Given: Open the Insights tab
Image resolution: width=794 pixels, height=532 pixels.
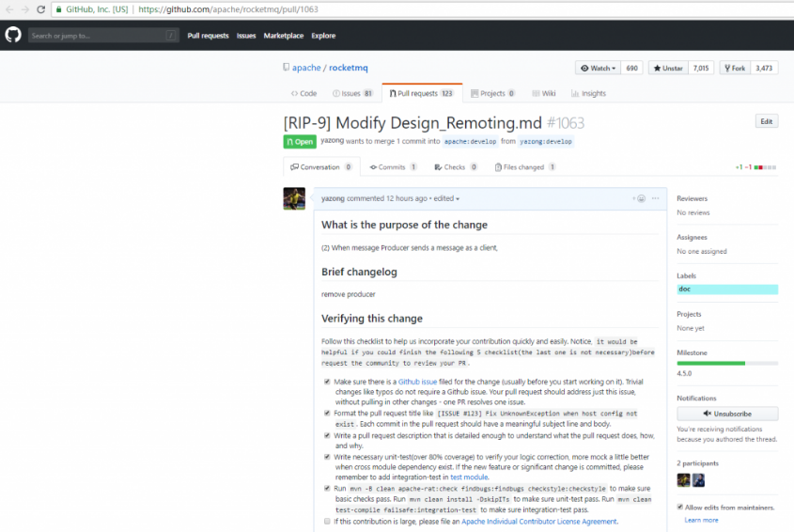Looking at the screenshot, I should coord(588,93).
